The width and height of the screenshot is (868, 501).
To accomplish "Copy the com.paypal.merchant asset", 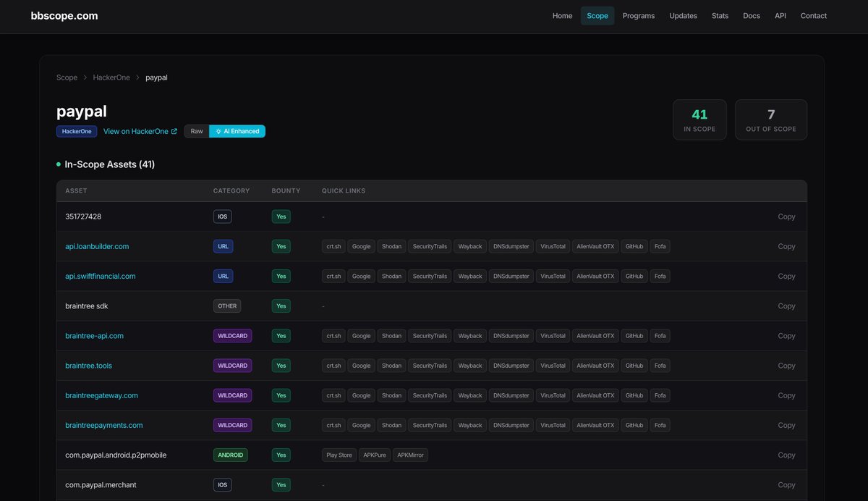I will click(786, 485).
